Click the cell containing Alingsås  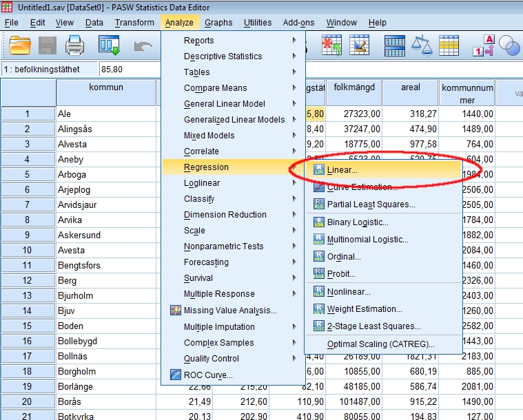click(x=106, y=129)
